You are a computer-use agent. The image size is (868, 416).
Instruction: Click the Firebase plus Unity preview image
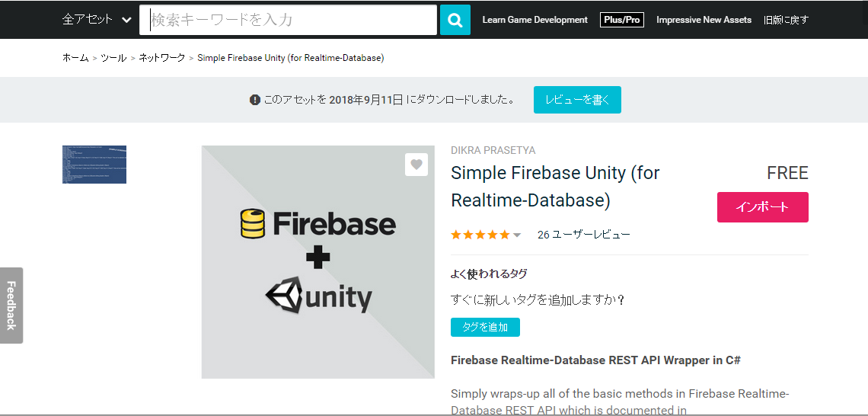tap(318, 261)
